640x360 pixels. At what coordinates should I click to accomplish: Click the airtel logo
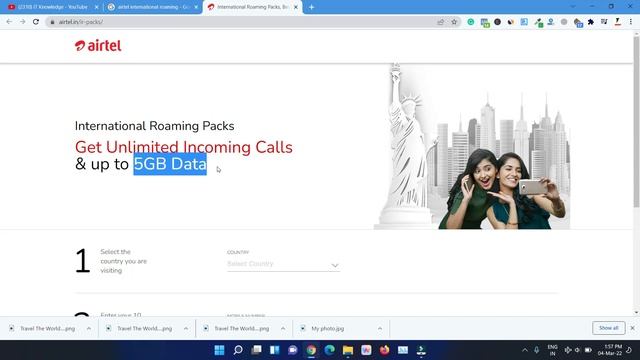[x=98, y=46]
